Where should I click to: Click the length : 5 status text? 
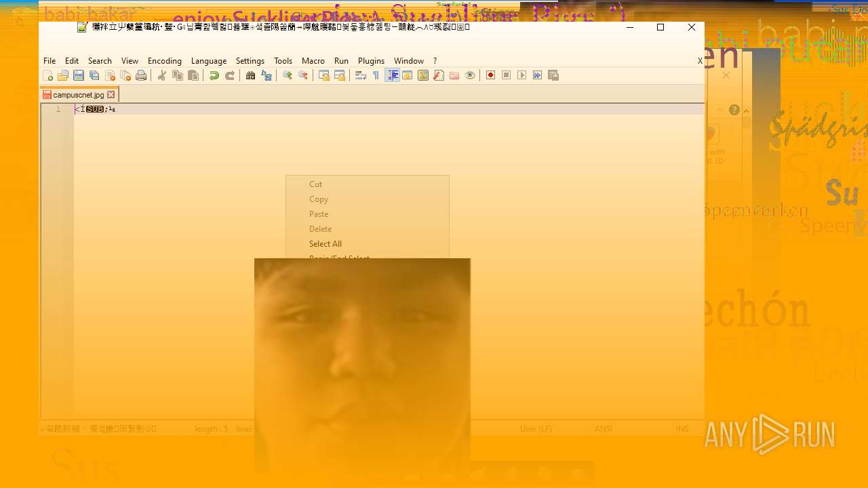click(x=212, y=429)
